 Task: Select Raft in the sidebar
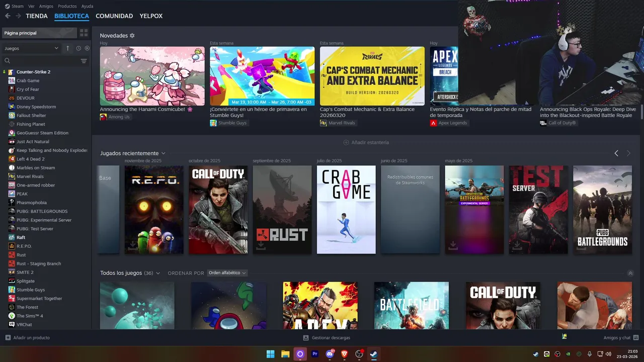click(21, 237)
